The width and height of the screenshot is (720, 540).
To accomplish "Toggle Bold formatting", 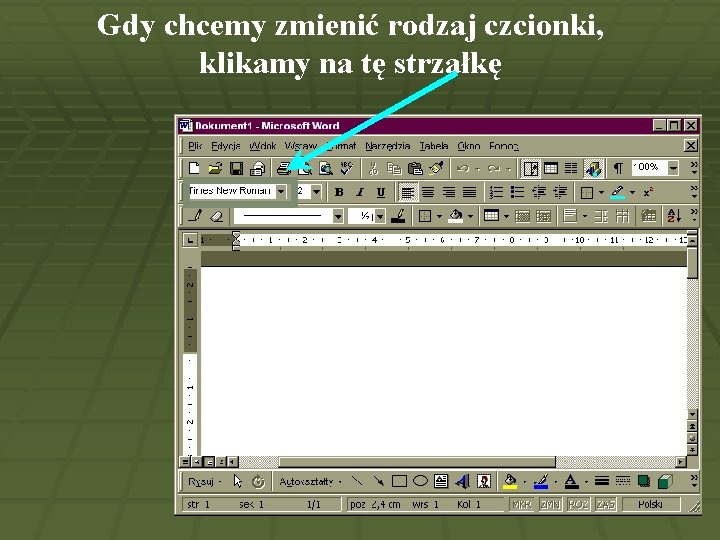I will click(x=339, y=192).
